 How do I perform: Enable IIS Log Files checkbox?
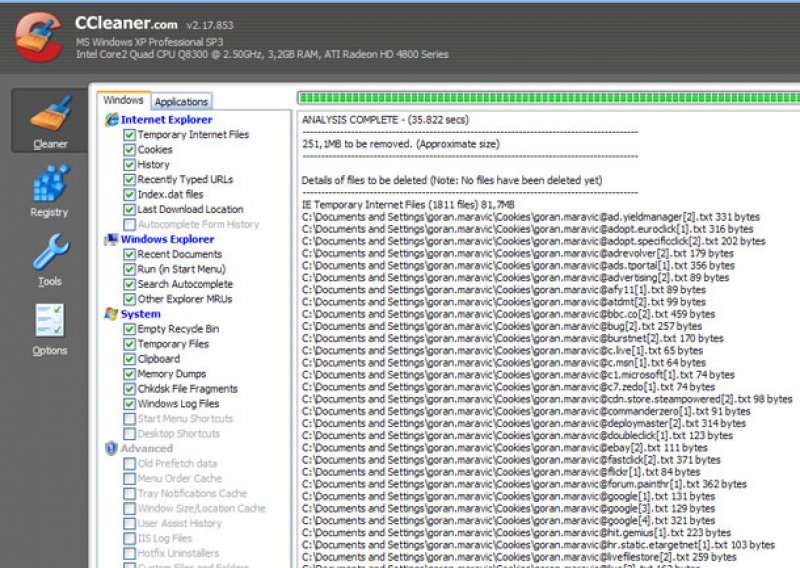click(130, 538)
